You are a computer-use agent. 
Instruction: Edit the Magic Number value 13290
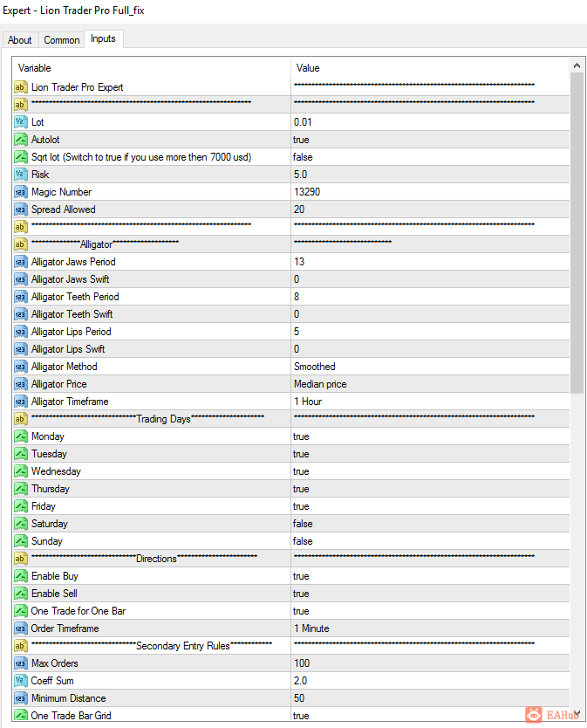[x=430, y=192]
